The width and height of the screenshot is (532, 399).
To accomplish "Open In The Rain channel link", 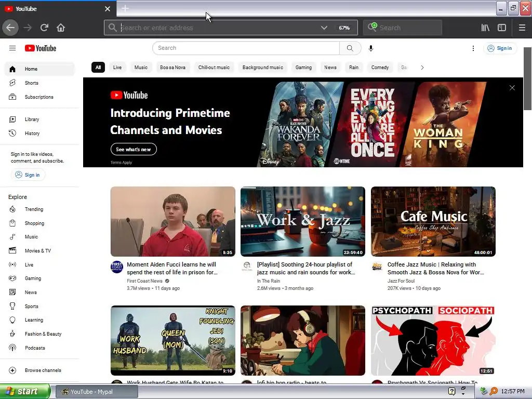I will 269,281.
